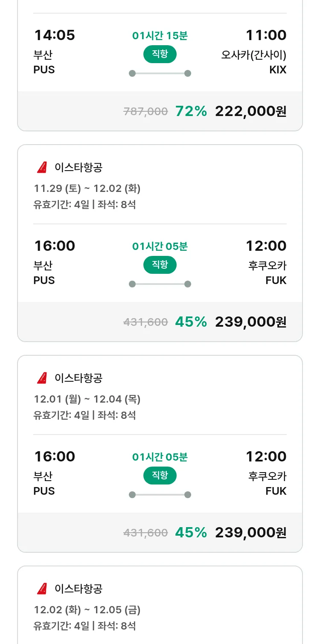
Task: Click the KIX airport code
Action: pyautogui.click(x=278, y=70)
